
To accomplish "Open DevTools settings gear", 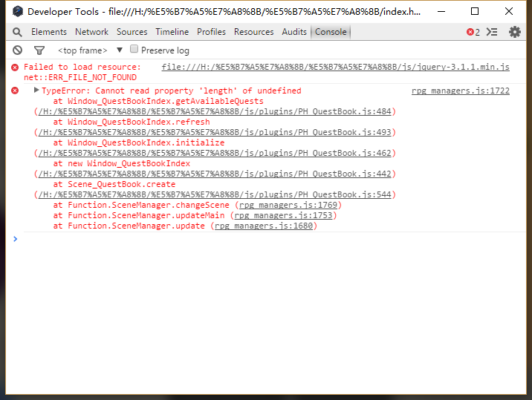I will click(x=515, y=32).
